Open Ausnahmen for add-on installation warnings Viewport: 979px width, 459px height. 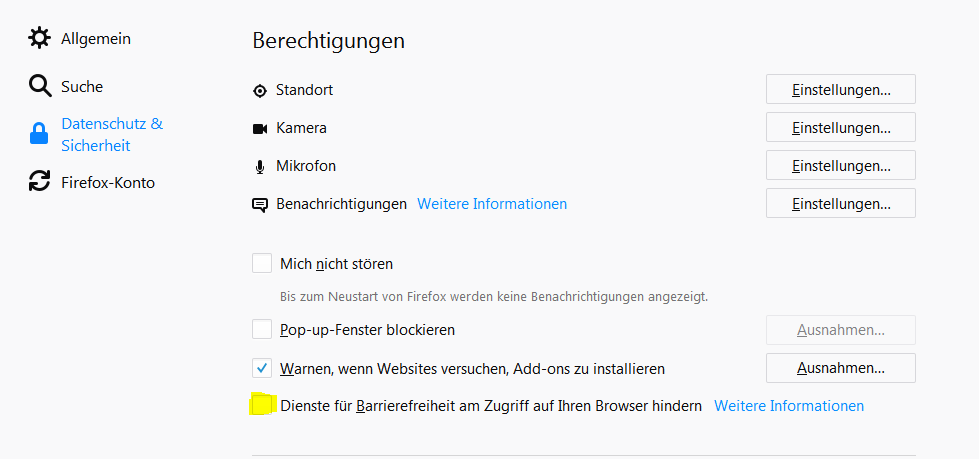point(841,368)
